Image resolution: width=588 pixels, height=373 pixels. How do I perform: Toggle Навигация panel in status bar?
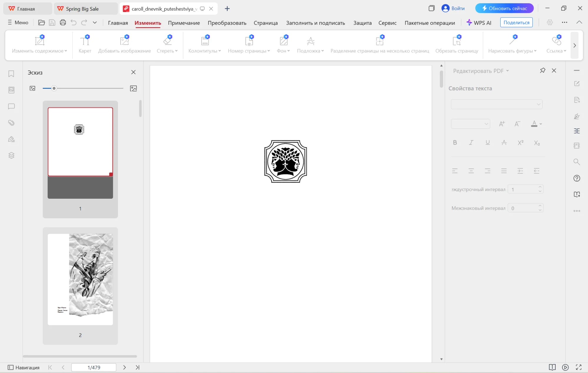(24, 367)
